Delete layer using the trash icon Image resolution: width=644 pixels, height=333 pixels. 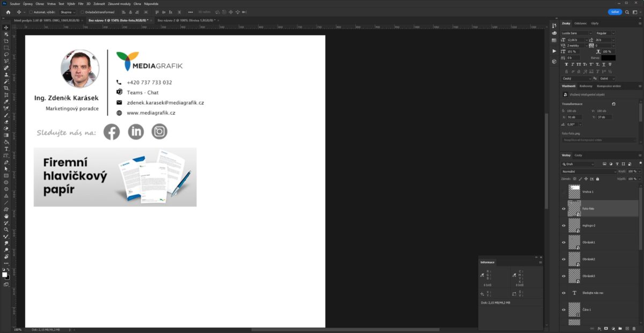[x=634, y=328]
